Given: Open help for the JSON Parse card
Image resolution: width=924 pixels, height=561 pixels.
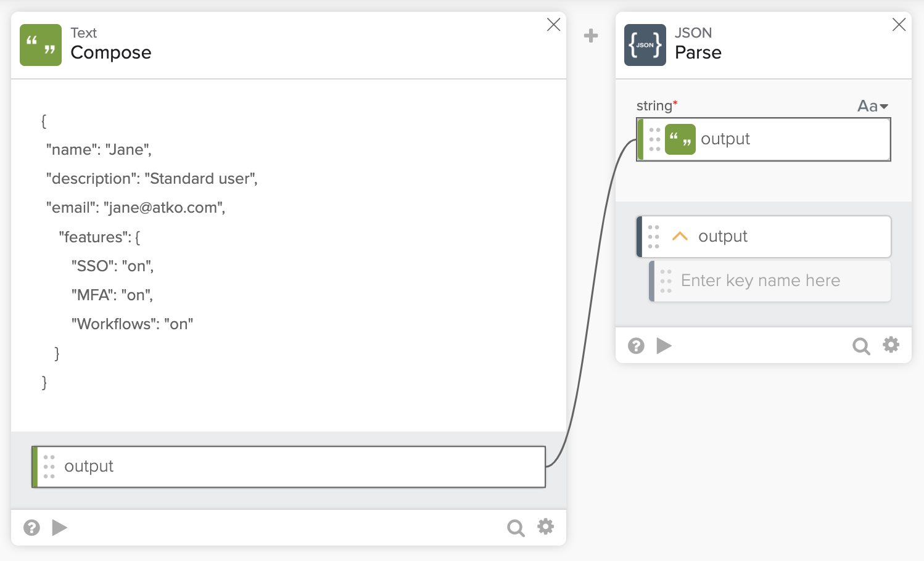Looking at the screenshot, I should point(636,346).
